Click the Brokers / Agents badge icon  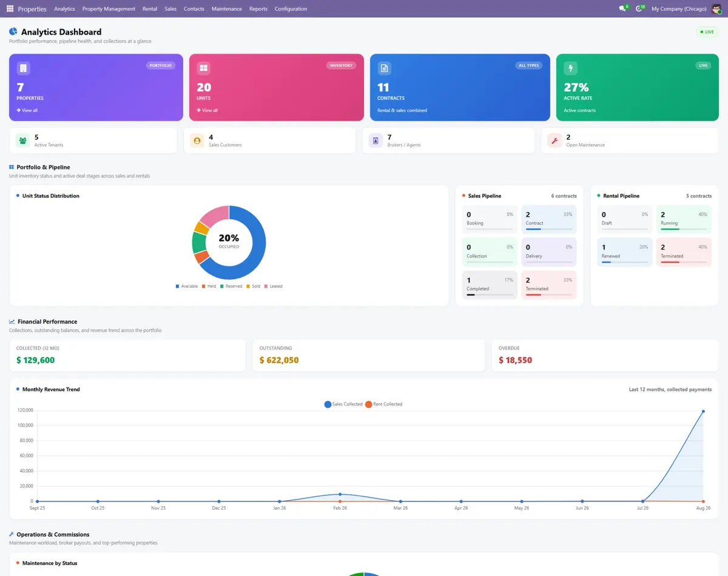point(376,141)
